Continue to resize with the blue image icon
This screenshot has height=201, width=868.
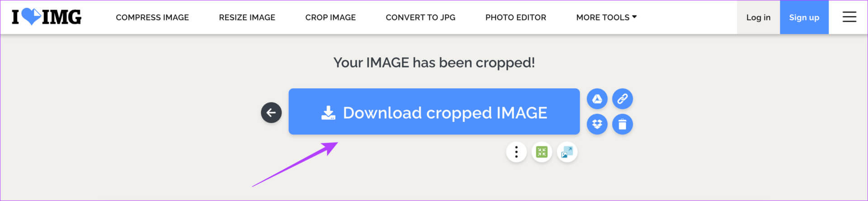(x=567, y=152)
